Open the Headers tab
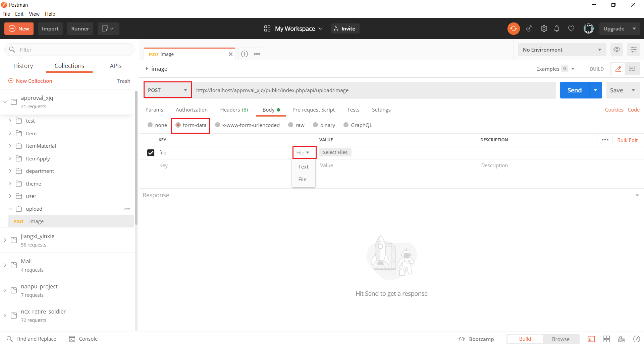Image resolution: width=644 pixels, height=345 pixels. coord(234,110)
